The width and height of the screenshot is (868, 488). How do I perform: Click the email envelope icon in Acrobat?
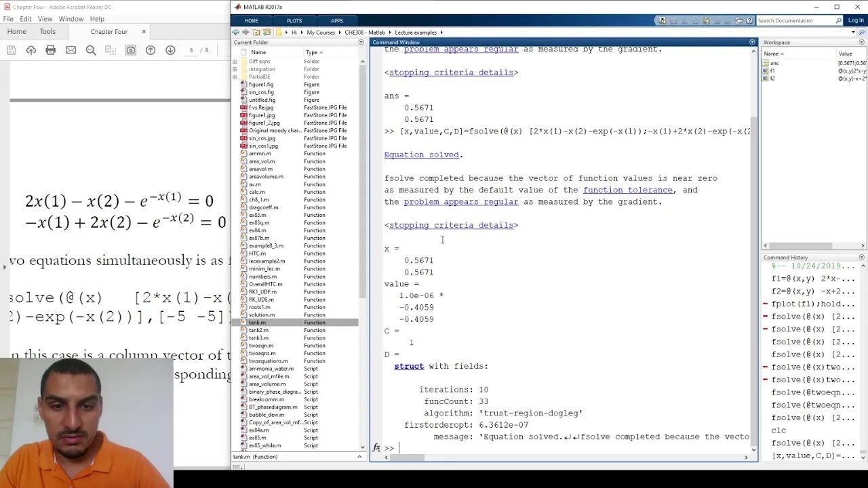(x=71, y=50)
